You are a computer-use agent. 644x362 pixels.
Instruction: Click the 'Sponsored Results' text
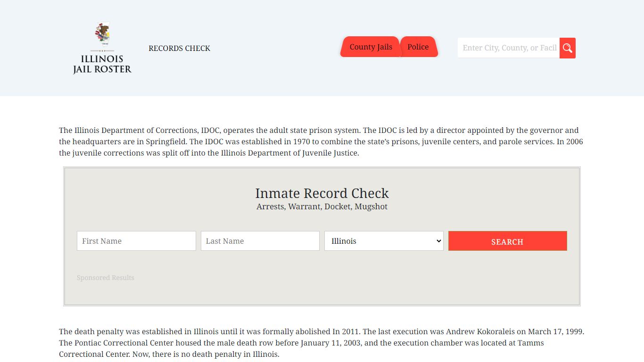(106, 278)
